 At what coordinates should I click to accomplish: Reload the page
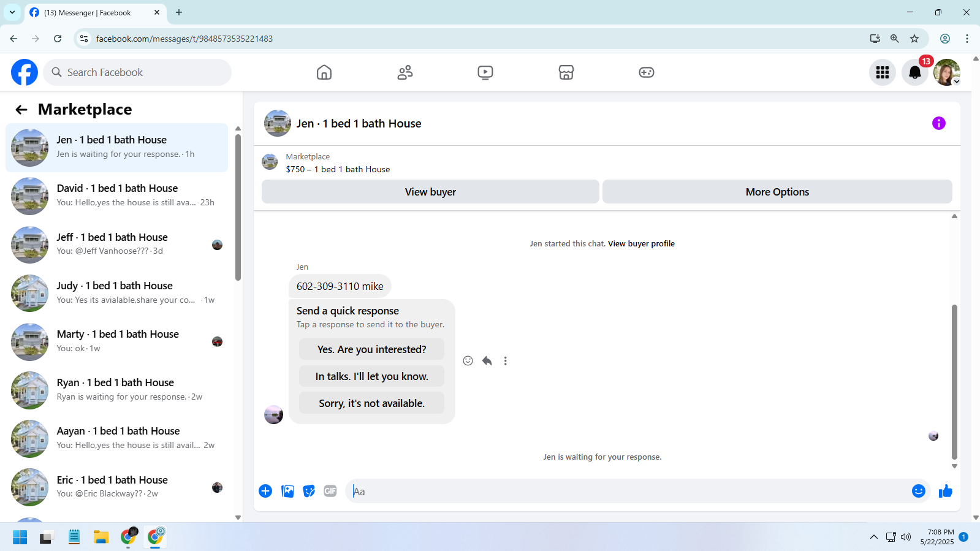pos(58,39)
